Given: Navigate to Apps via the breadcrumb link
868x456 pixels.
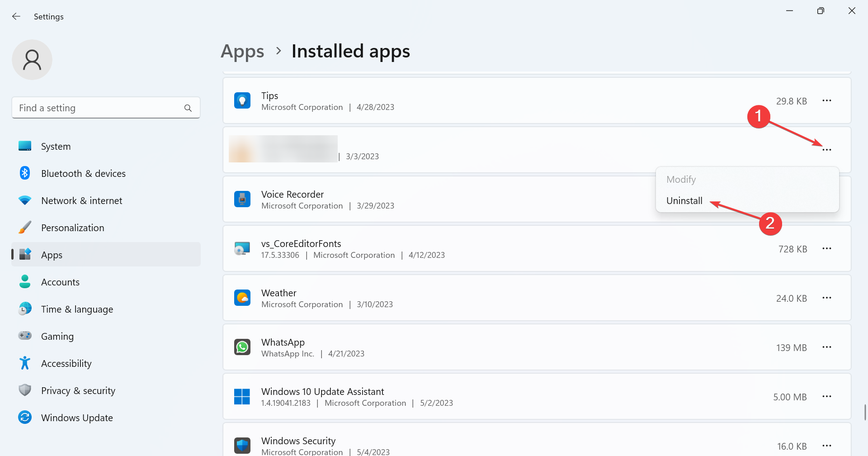Looking at the screenshot, I should [242, 51].
